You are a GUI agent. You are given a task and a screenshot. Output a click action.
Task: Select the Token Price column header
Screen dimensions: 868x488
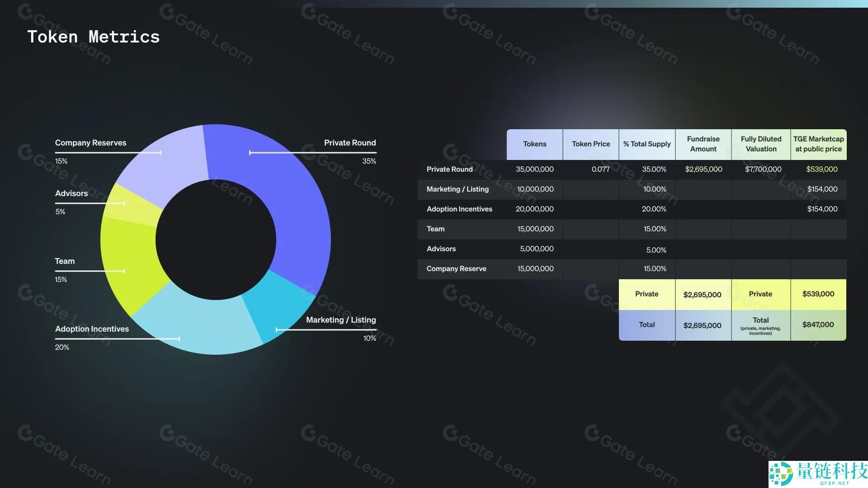tap(590, 144)
